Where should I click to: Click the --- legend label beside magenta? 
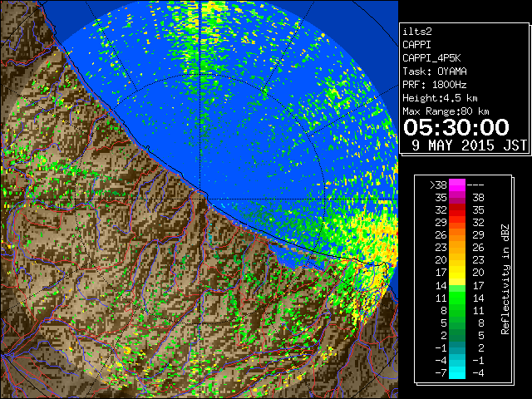(x=475, y=185)
